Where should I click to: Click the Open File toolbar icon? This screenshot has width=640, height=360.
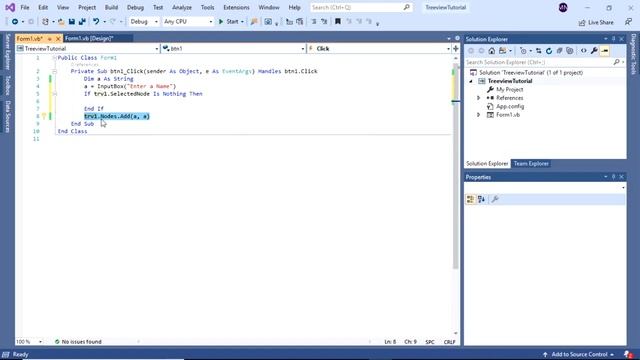tap(61, 22)
